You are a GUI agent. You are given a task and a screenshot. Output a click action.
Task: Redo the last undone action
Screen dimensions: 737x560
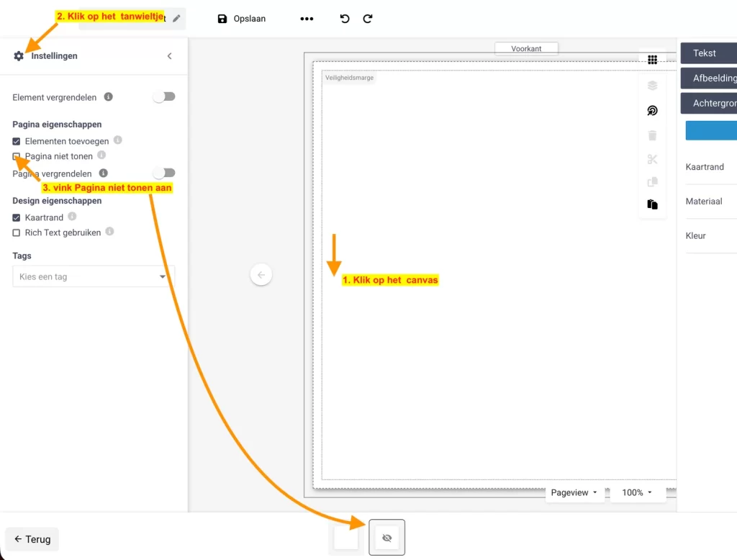368,19
